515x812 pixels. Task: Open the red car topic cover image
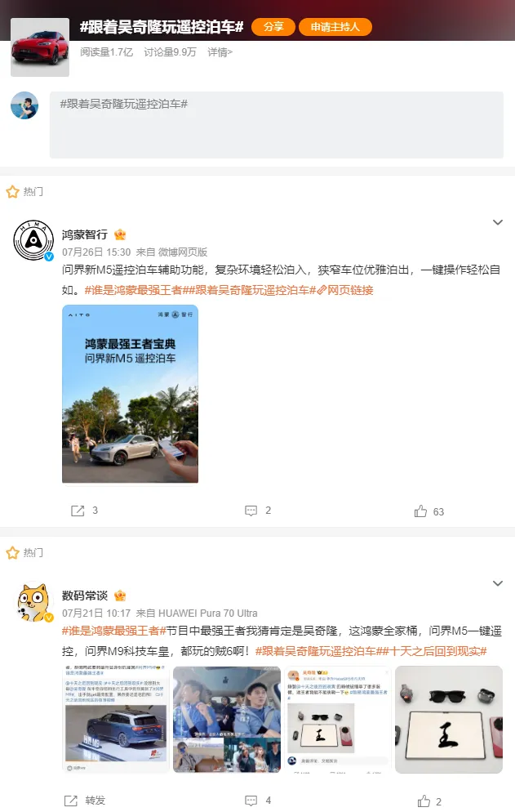tap(40, 47)
